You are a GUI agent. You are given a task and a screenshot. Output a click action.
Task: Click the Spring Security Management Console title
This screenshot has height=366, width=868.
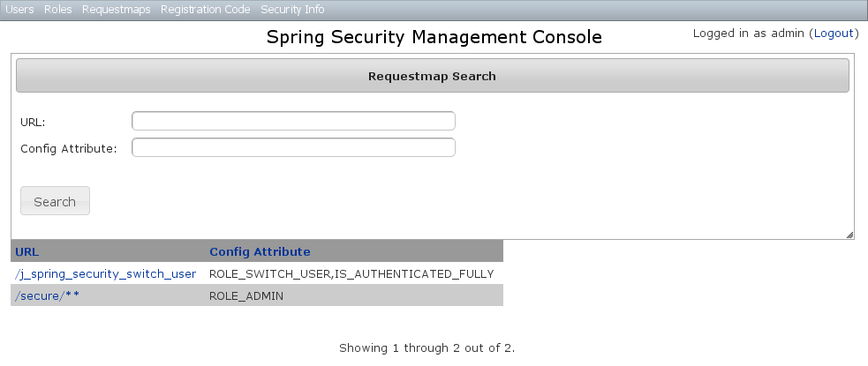(x=434, y=37)
